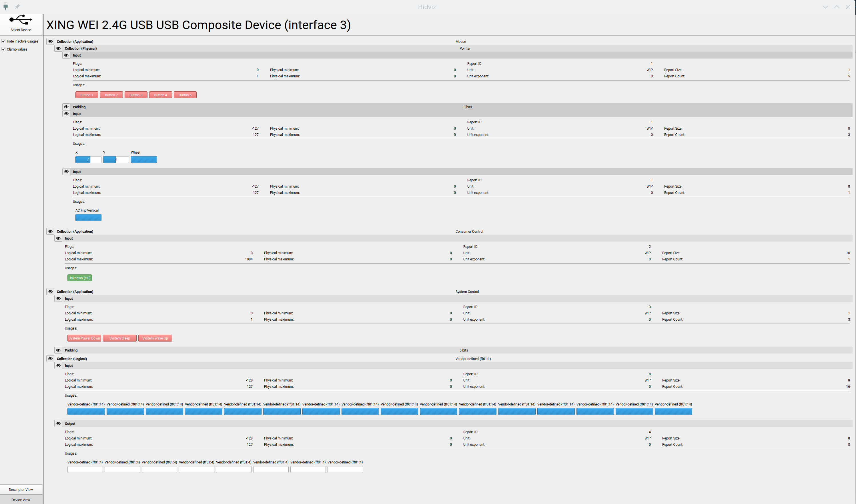Hide the 5 bits Padding row
The width and height of the screenshot is (856, 504).
[58, 350]
